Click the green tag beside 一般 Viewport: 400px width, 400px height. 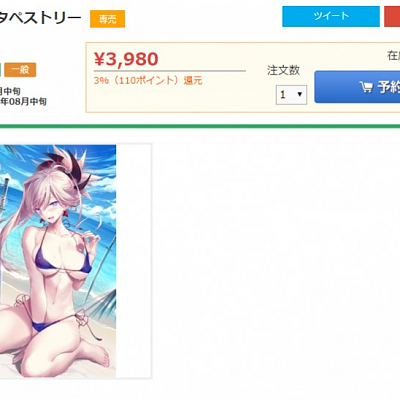pyautogui.click(x=1, y=70)
